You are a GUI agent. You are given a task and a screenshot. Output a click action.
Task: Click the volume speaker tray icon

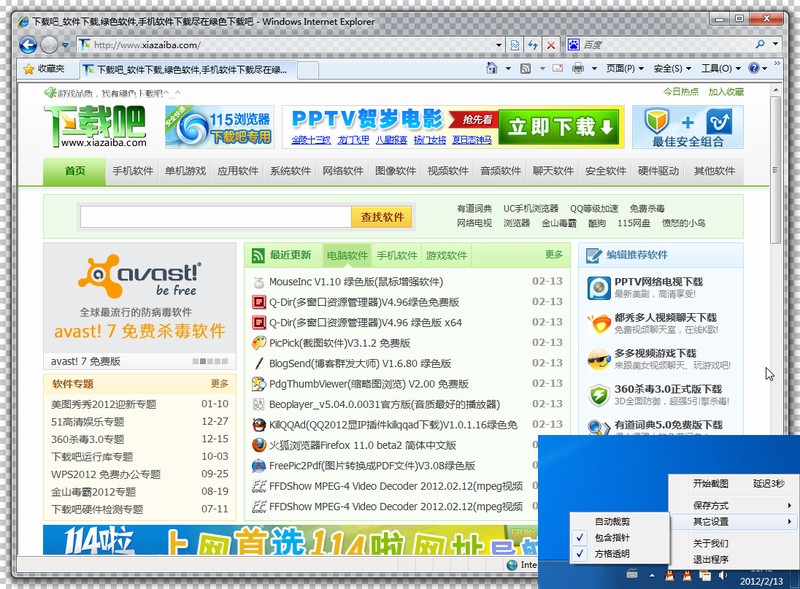coord(723,575)
